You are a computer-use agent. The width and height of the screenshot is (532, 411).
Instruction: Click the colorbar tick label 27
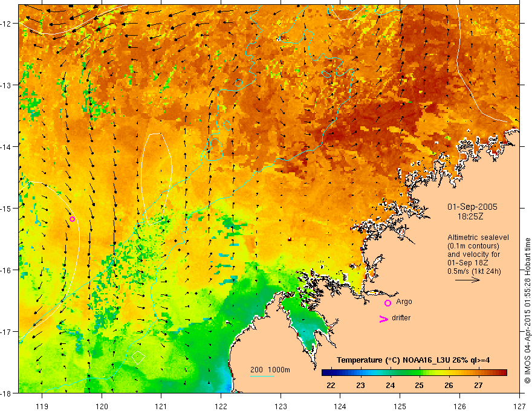coord(478,386)
